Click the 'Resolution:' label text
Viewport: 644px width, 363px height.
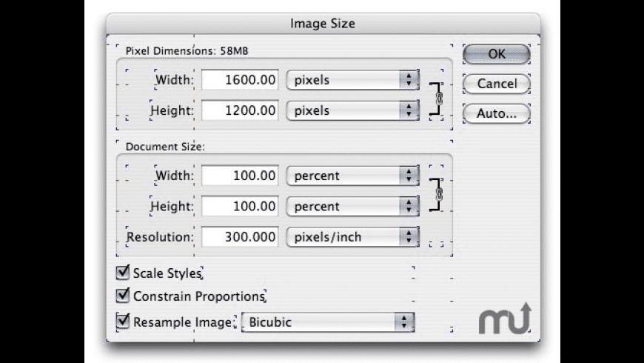160,237
